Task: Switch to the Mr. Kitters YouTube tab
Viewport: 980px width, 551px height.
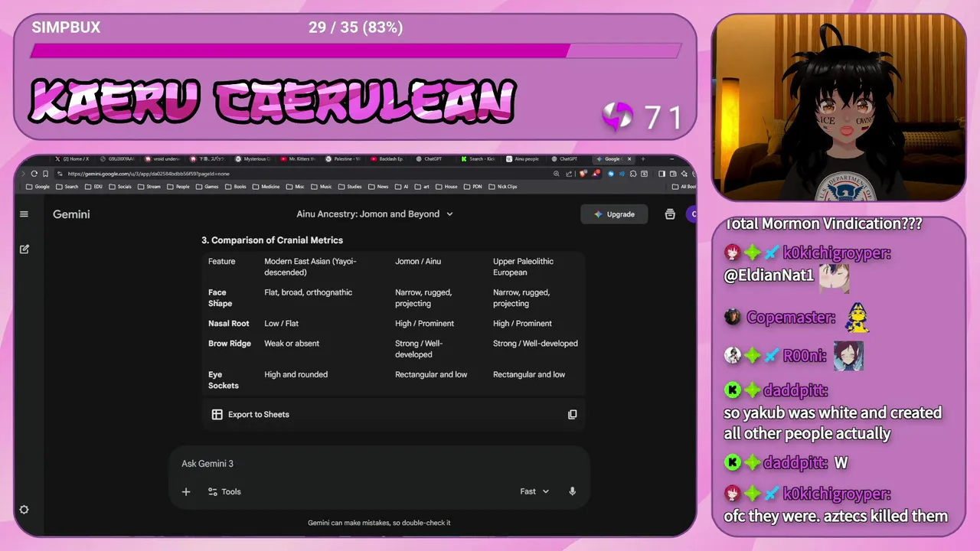Action: 298,159
